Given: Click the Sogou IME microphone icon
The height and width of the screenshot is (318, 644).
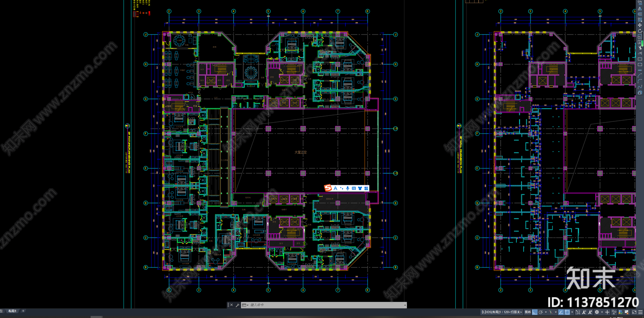Looking at the screenshot, I should tap(347, 188).
